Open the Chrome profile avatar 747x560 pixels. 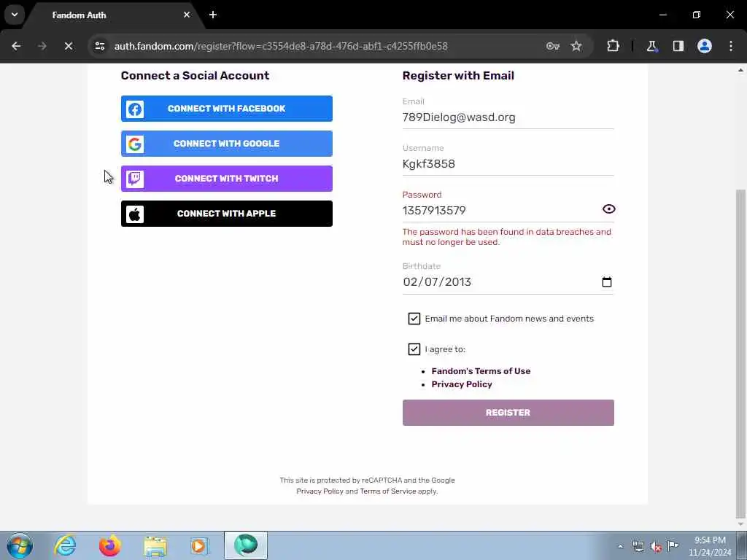pyautogui.click(x=704, y=46)
